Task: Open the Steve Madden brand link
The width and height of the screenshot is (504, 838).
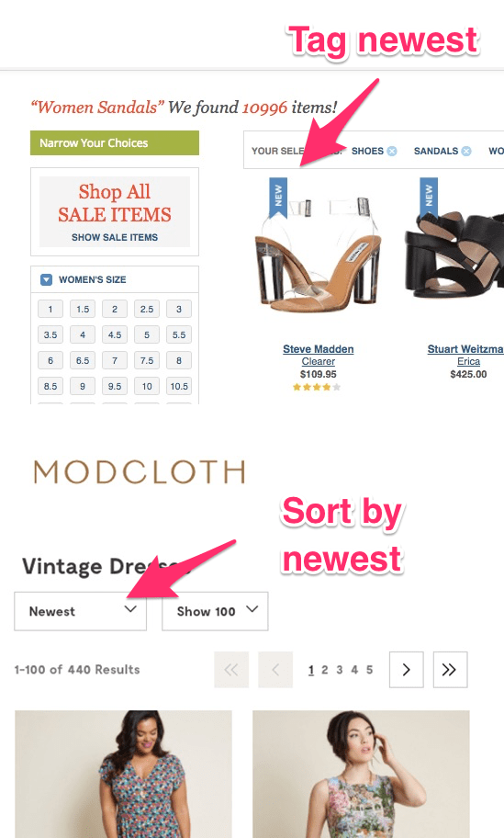Action: tap(319, 349)
